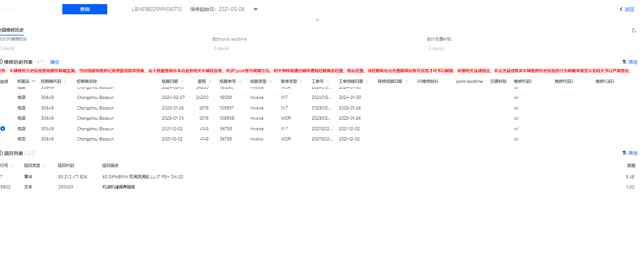
Task: Click the 项目描述 column header
Action: pos(110,166)
